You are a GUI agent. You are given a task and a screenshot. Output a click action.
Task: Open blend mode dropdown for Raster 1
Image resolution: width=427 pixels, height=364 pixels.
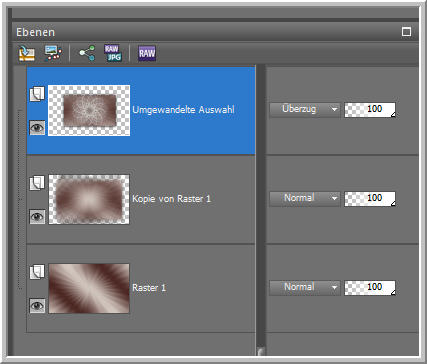click(x=305, y=287)
